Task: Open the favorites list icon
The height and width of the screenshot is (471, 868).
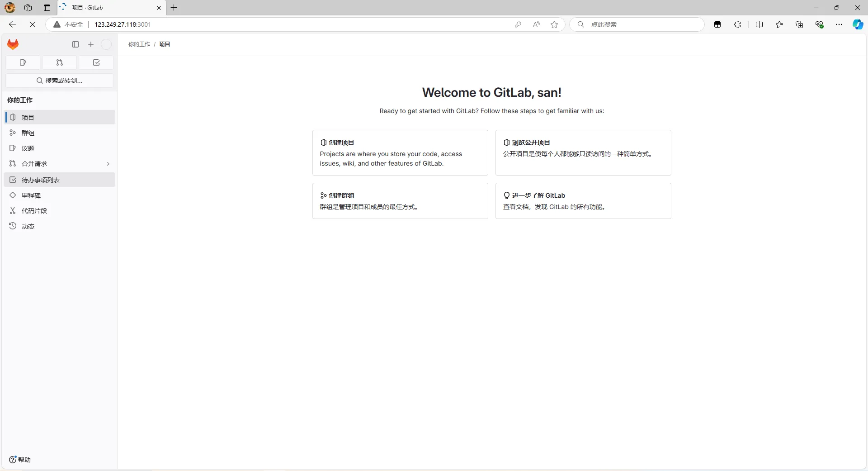Action: click(779, 24)
